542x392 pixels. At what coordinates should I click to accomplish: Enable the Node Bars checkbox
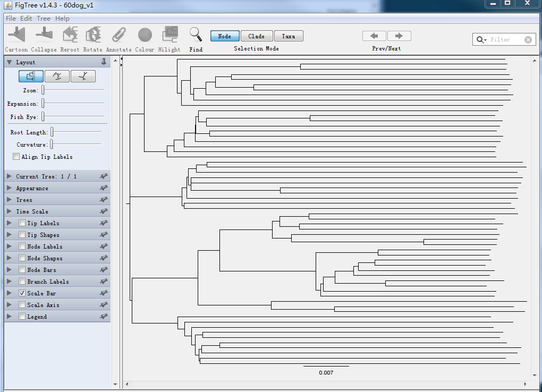(22, 270)
